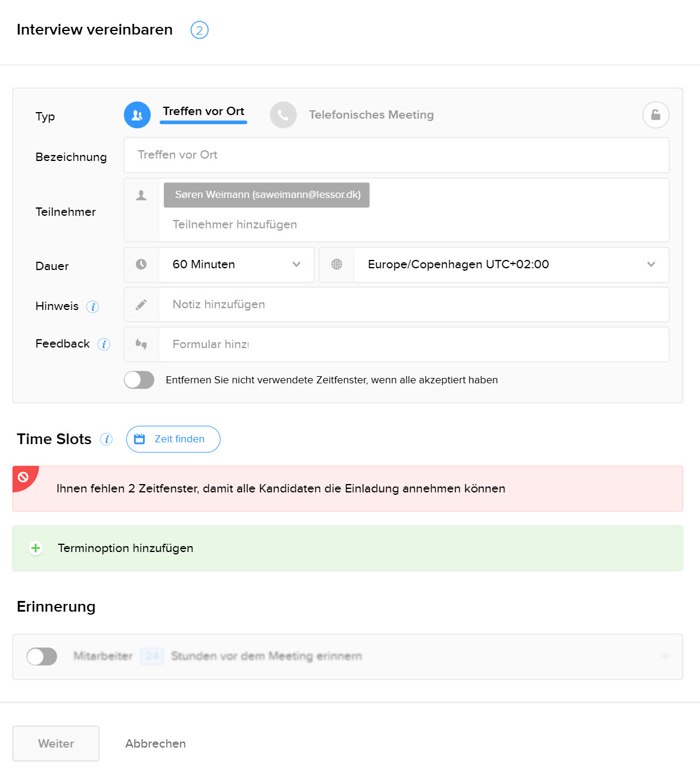
Task: Click the info icon beside Time Slots
Action: (x=106, y=439)
